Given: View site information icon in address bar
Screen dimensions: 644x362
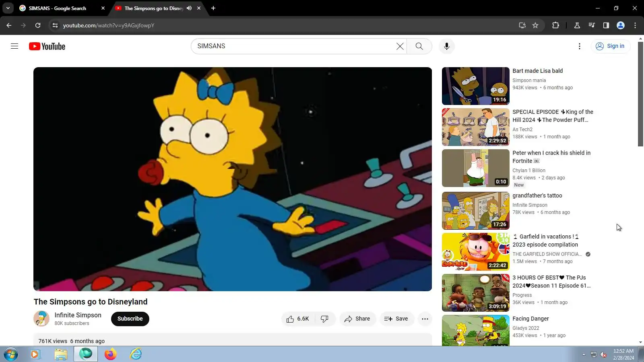Looking at the screenshot, I should click(x=55, y=25).
